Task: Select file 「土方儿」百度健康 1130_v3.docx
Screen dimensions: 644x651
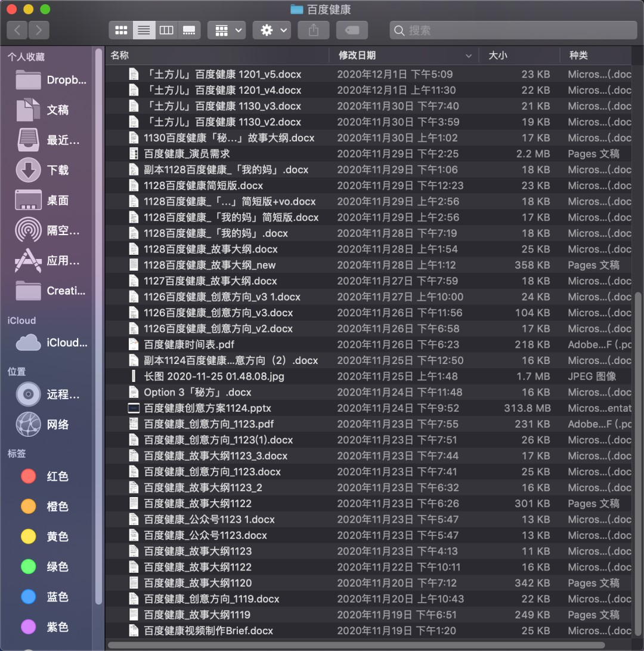Action: pyautogui.click(x=369, y=106)
